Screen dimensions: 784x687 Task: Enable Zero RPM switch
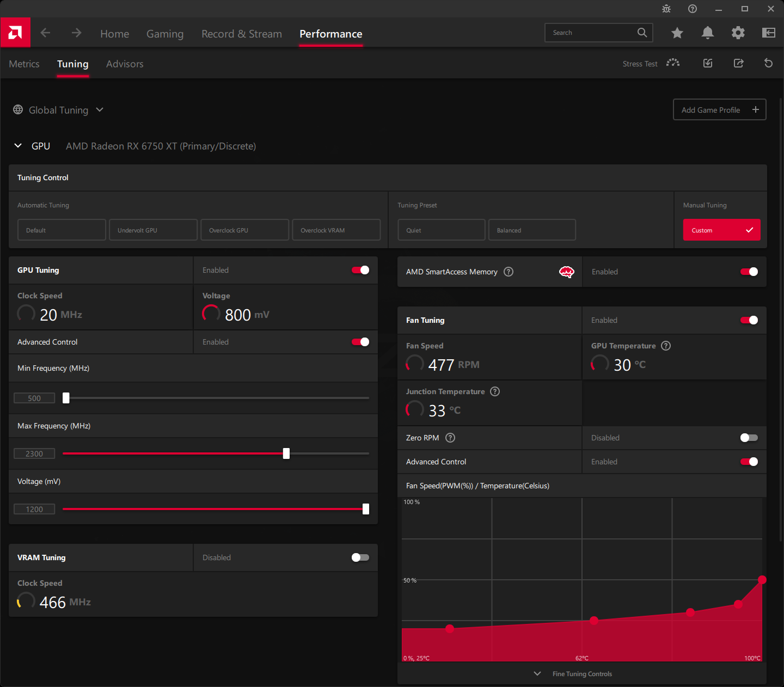[x=749, y=438]
